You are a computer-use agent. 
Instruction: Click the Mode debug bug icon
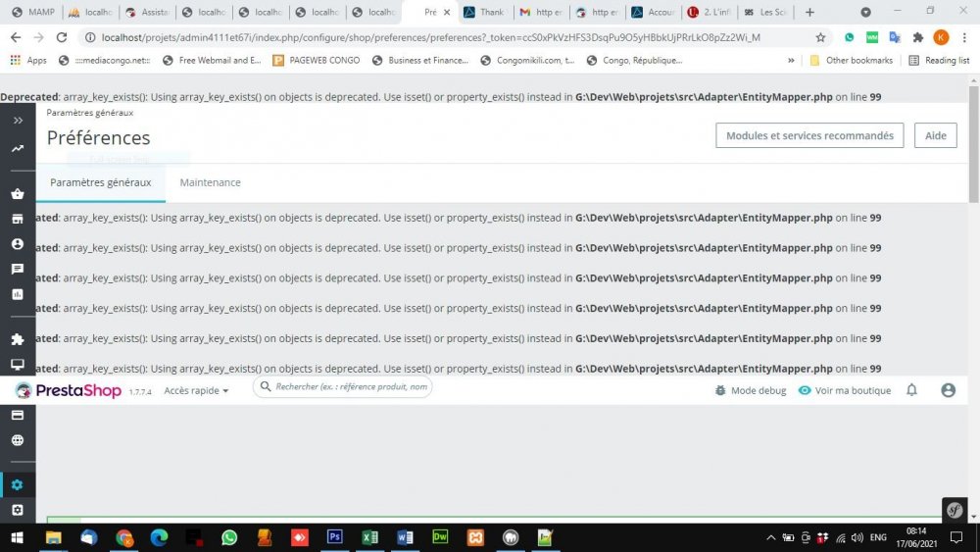tap(720, 390)
